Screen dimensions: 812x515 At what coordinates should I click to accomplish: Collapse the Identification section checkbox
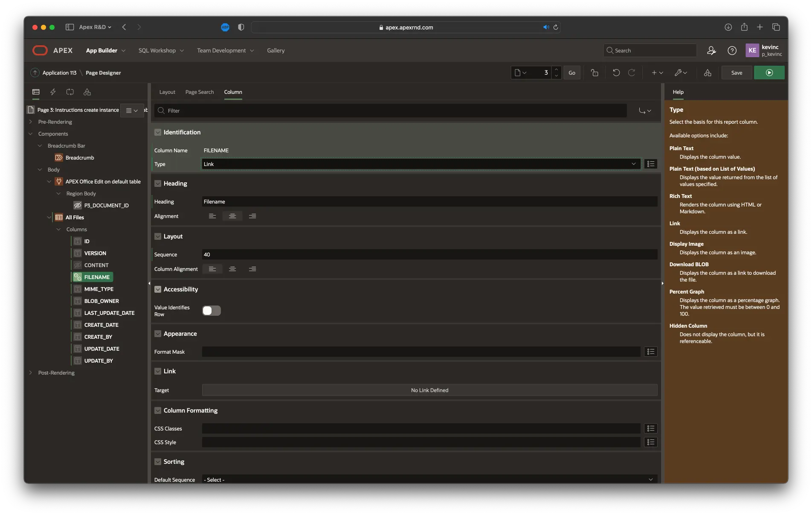coord(158,132)
